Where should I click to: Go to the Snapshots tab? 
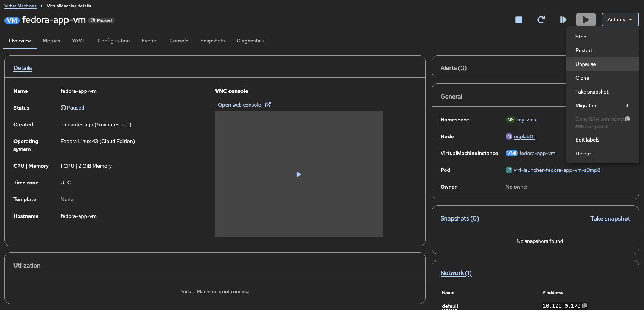tap(212, 41)
